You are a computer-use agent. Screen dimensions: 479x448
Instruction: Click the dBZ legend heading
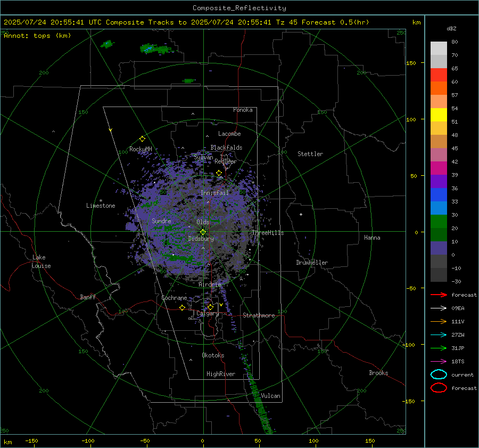(451, 28)
